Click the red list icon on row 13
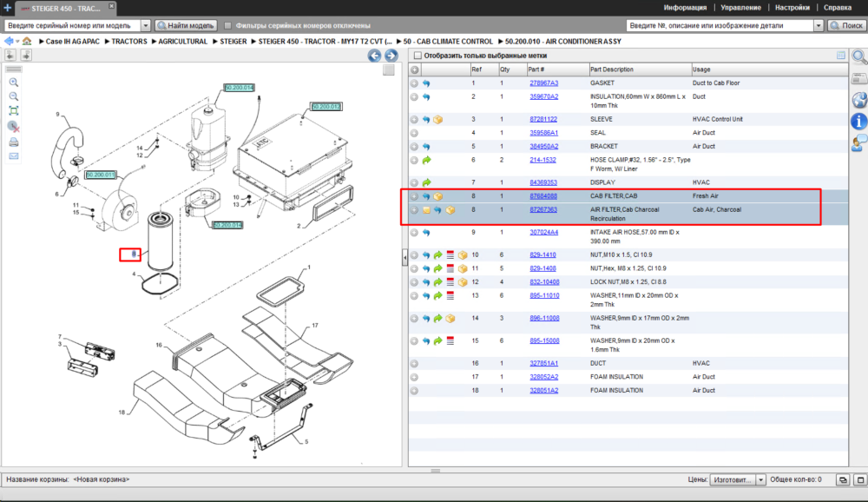The height and width of the screenshot is (502, 868). pos(450,296)
